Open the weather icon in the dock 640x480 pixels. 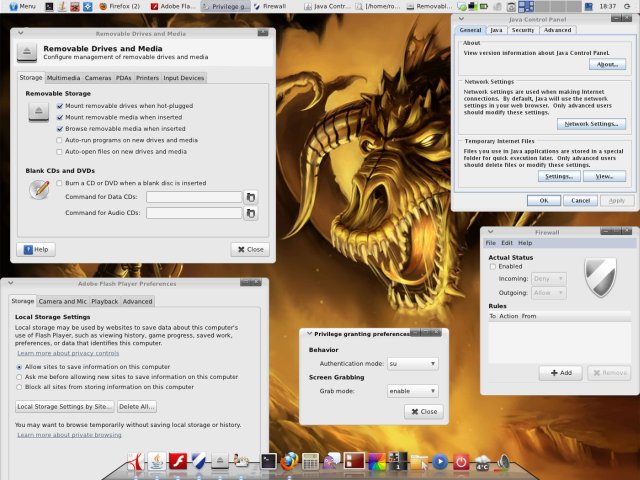click(483, 461)
